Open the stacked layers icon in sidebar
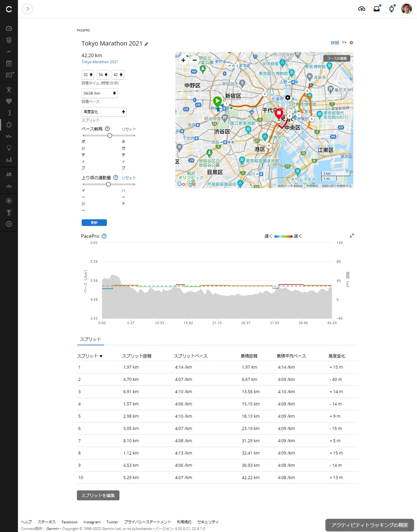Viewport: 417px width, 532px height. coord(9,40)
